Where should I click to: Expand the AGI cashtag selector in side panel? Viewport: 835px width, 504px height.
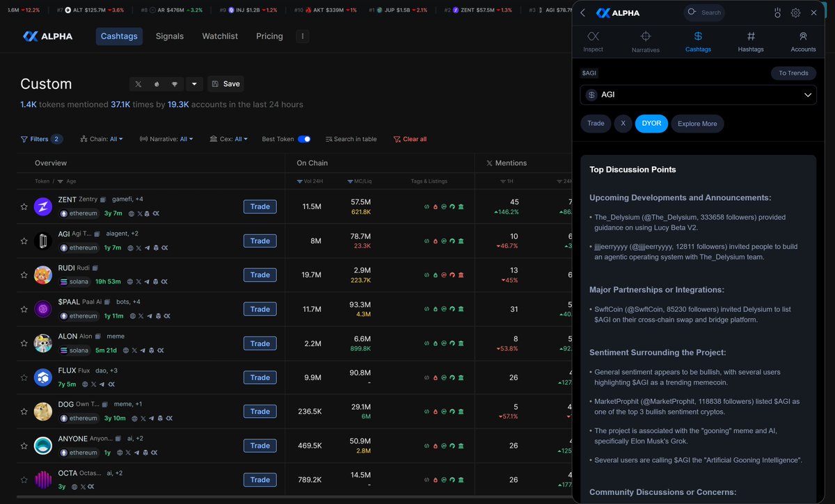click(x=698, y=95)
